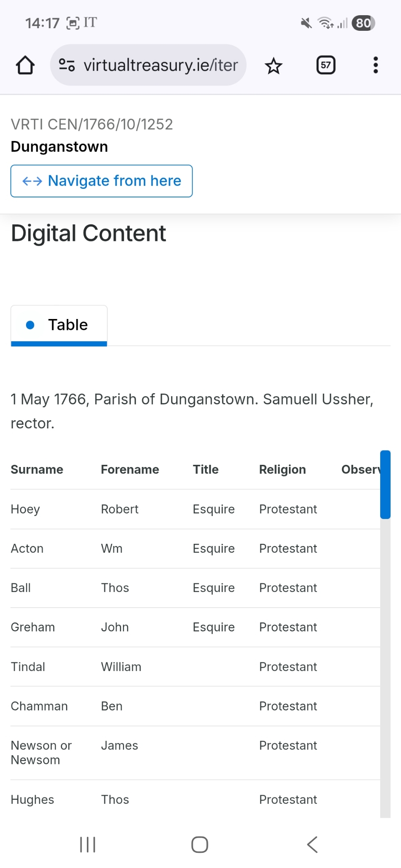
Task: Select the Hoey surname row
Action: click(x=25, y=509)
